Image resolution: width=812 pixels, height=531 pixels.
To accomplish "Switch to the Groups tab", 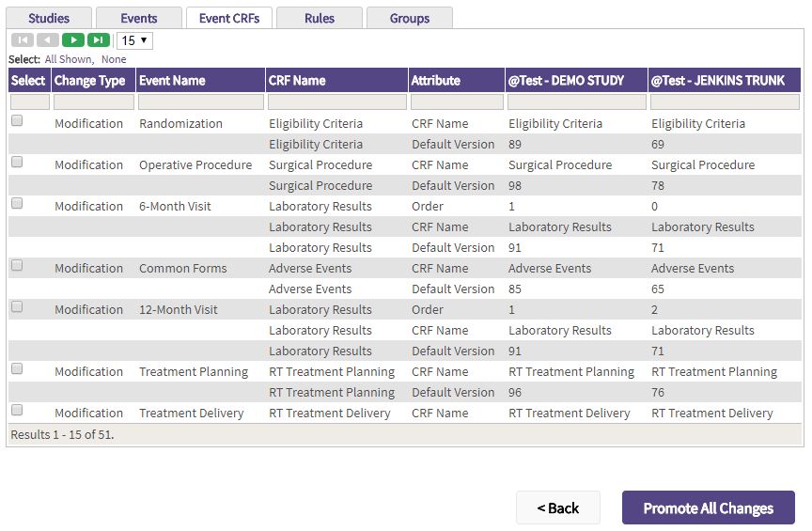I will pos(409,18).
